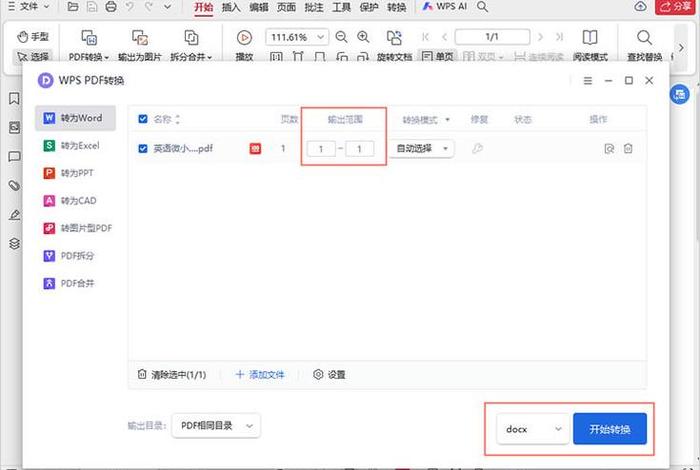Switch to the 批注 ribbon tab
Screen dimensions: 700x470
click(x=314, y=7)
